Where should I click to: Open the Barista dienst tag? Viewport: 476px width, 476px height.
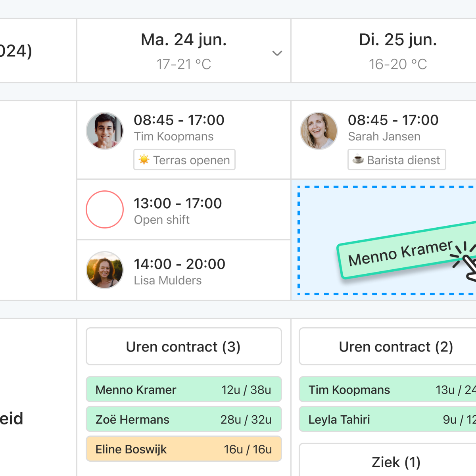[x=397, y=159]
